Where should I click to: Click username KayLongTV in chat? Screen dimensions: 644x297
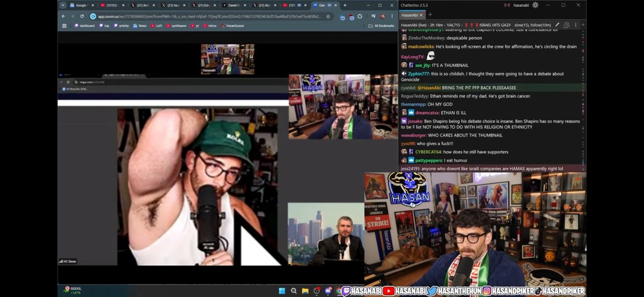[412, 56]
